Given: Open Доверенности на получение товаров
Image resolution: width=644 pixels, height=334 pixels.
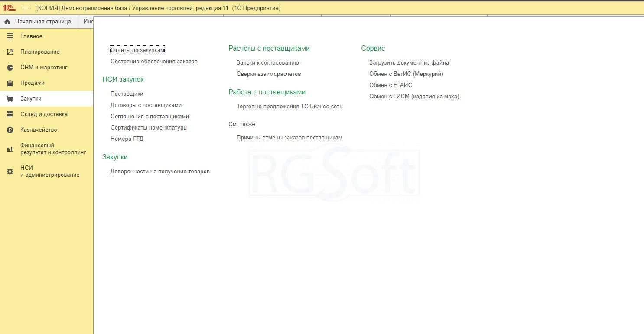Looking at the screenshot, I should [x=160, y=172].
